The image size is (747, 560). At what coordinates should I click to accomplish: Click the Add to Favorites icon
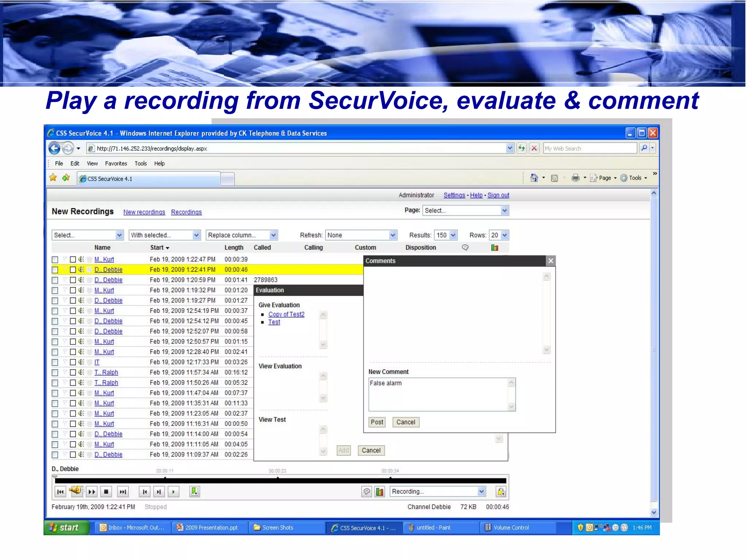click(66, 178)
